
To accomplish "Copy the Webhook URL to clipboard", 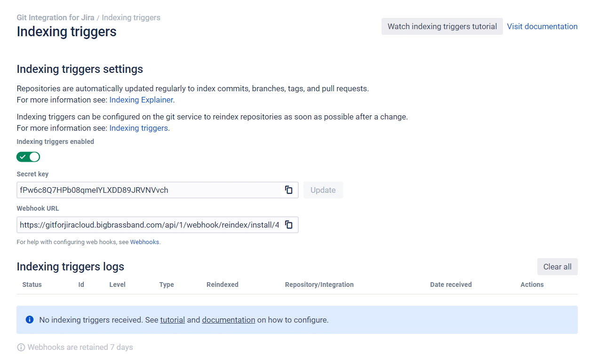I will [x=289, y=225].
